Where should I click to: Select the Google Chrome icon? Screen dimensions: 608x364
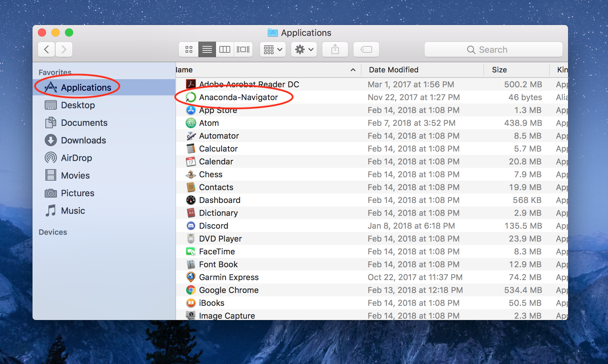(x=191, y=290)
